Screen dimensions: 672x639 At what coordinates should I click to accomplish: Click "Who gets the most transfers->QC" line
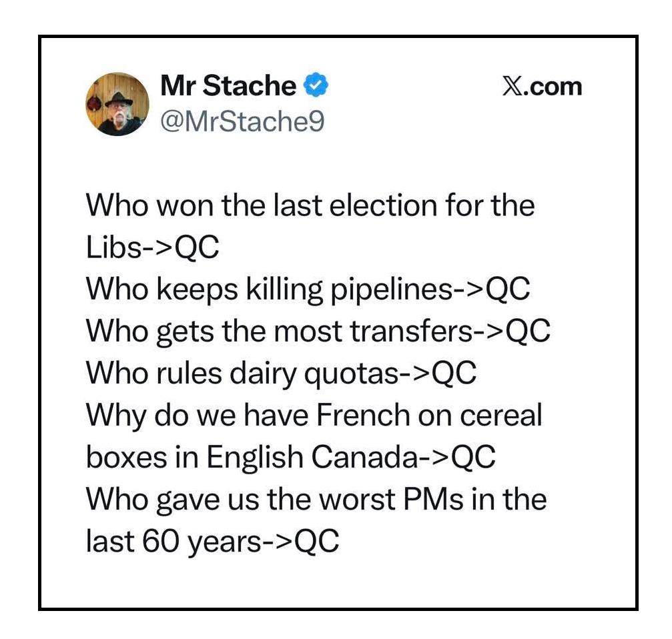318,332
